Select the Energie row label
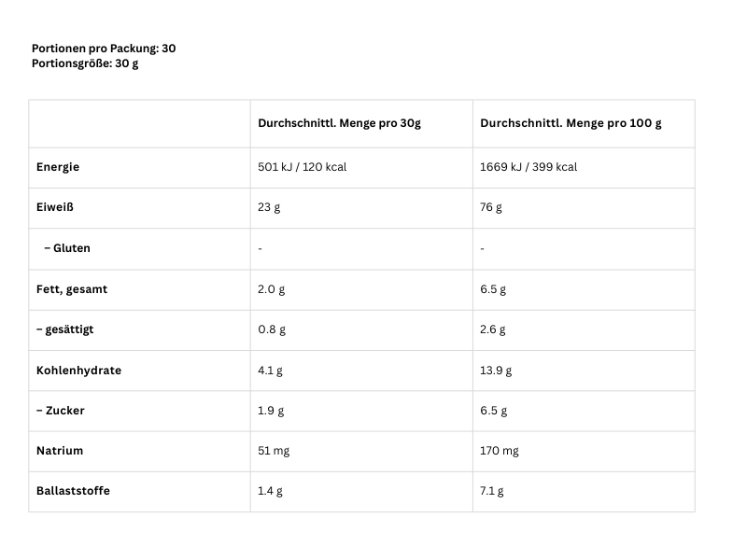Screen dimensions: 747x560 coord(58,167)
